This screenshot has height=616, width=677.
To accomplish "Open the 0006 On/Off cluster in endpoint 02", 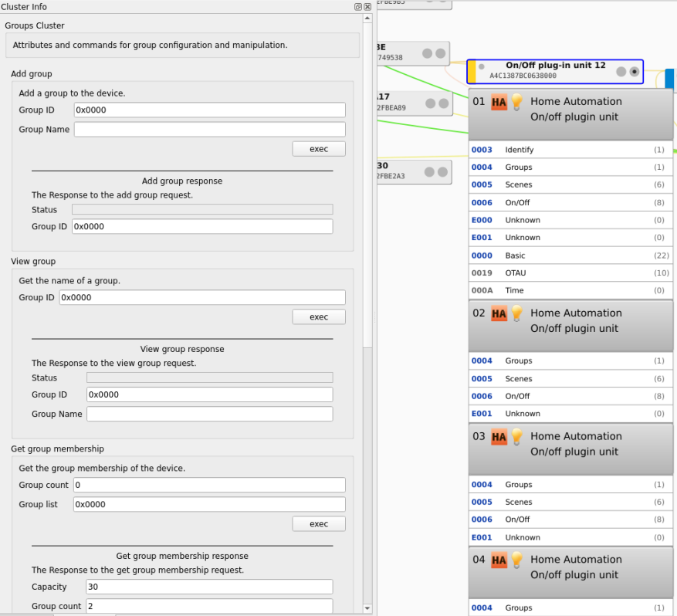I will point(570,396).
